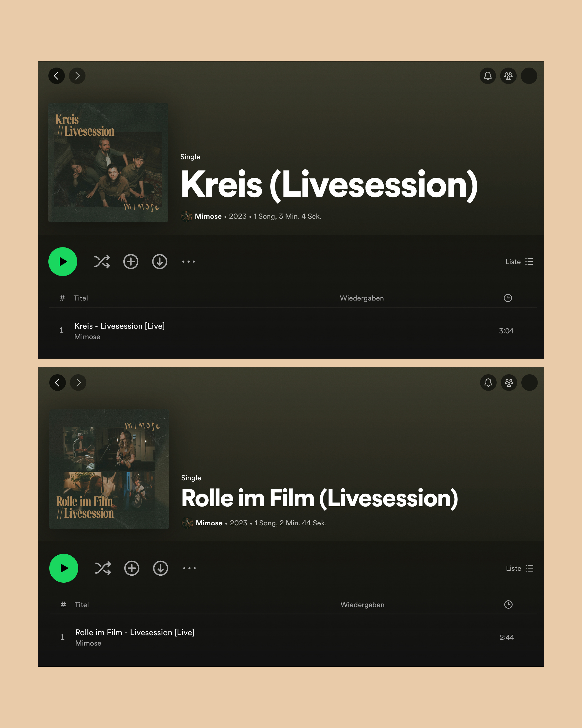Open notifications bell in the Kreis panel
The image size is (582, 728).
(488, 76)
